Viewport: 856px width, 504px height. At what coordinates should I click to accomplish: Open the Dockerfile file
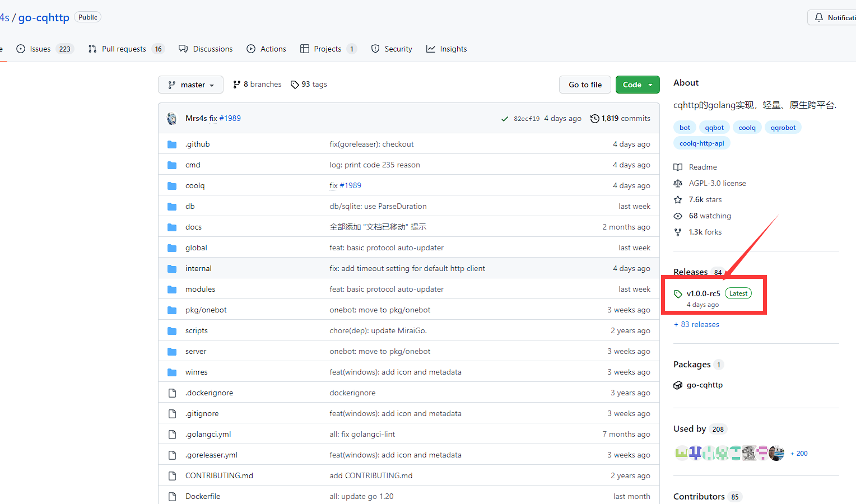coord(203,496)
